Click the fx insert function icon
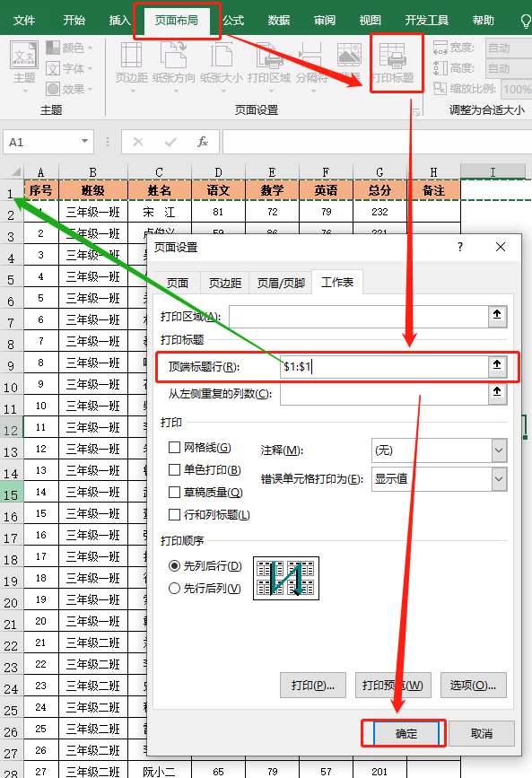This screenshot has height=778, width=532. [x=203, y=143]
